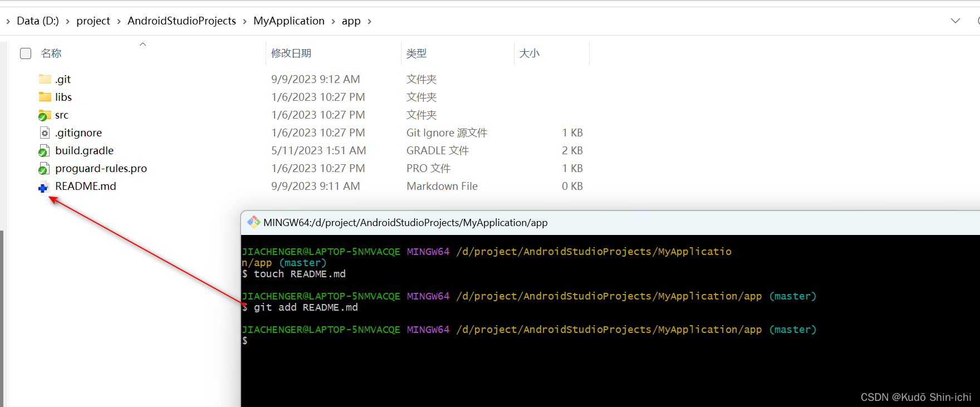Click the 9/9/2023 9:12 AM date cell
This screenshot has height=407, width=980.
tap(316, 79)
